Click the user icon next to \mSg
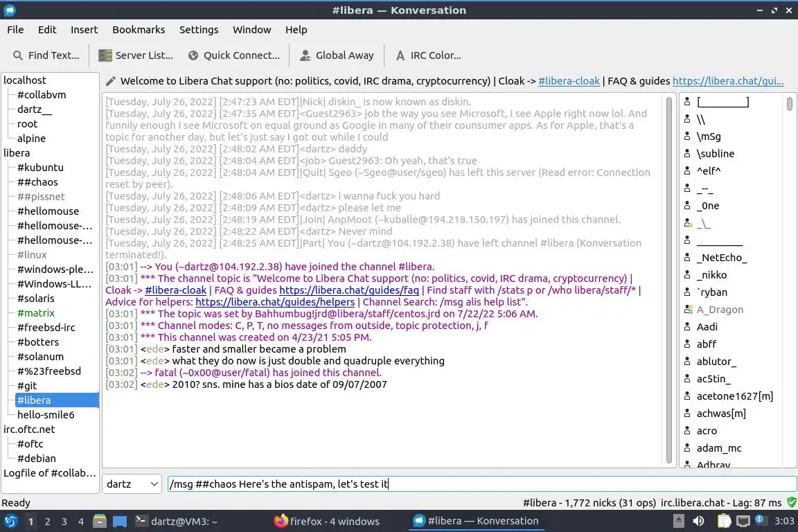 point(687,136)
